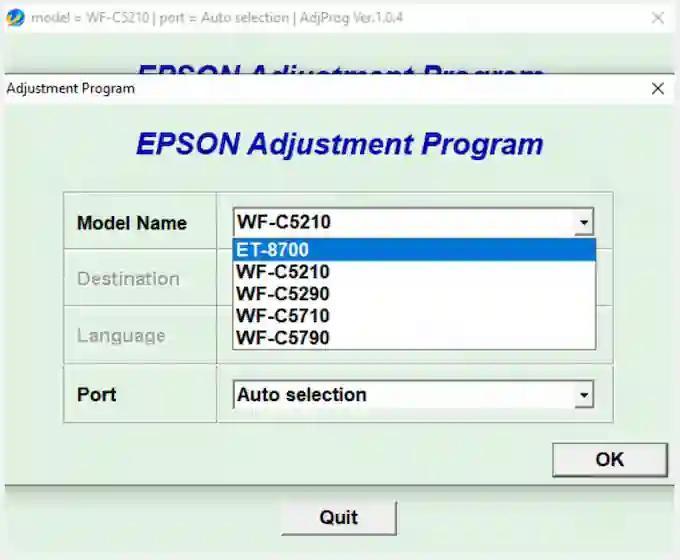This screenshot has height=560, width=680.
Task: Click the Model Name label
Action: [132, 223]
